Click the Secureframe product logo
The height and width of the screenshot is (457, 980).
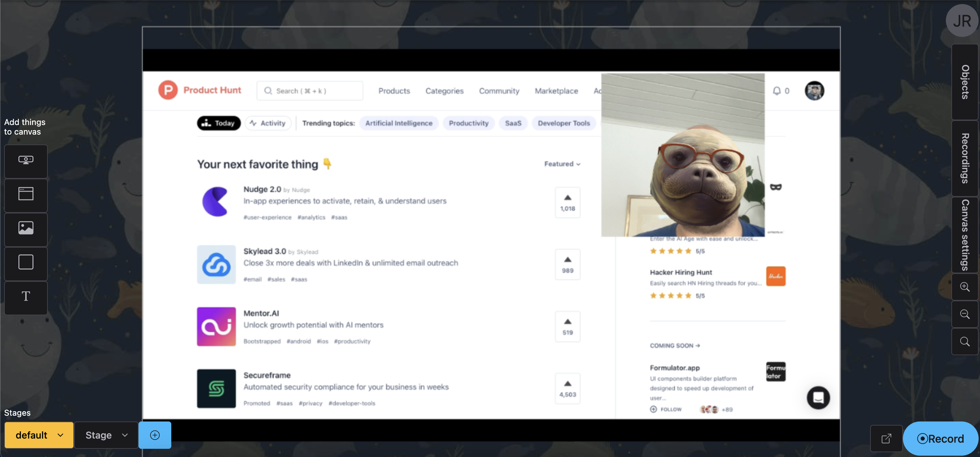(x=216, y=388)
